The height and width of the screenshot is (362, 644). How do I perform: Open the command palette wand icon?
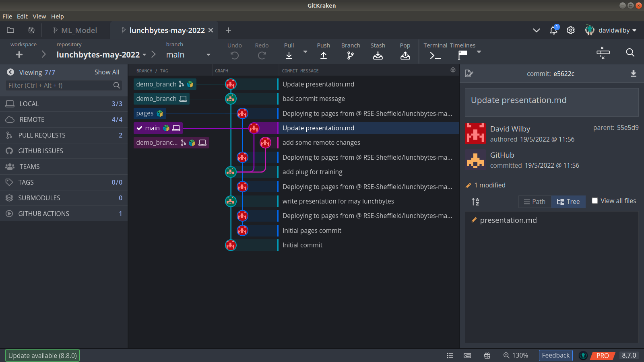[603, 53]
